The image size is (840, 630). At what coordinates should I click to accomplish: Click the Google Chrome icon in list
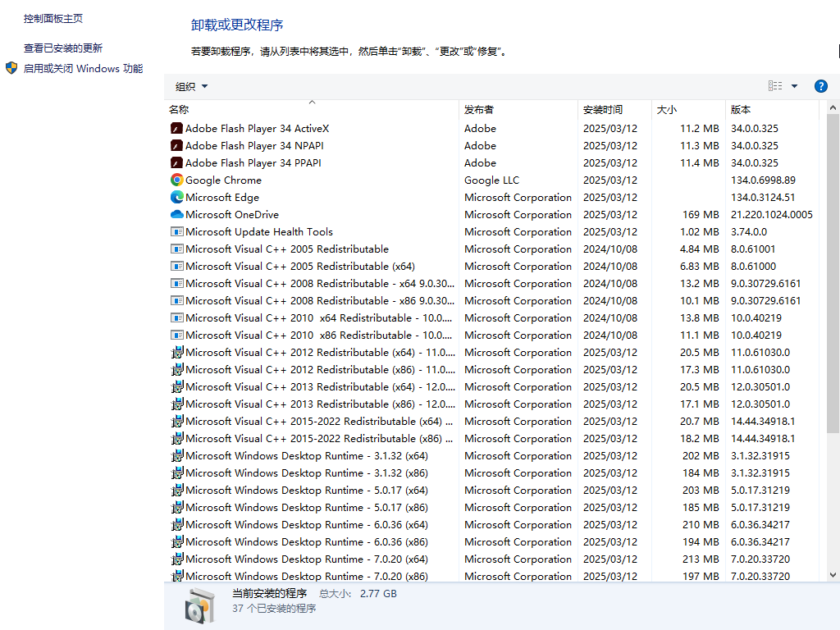[176, 180]
